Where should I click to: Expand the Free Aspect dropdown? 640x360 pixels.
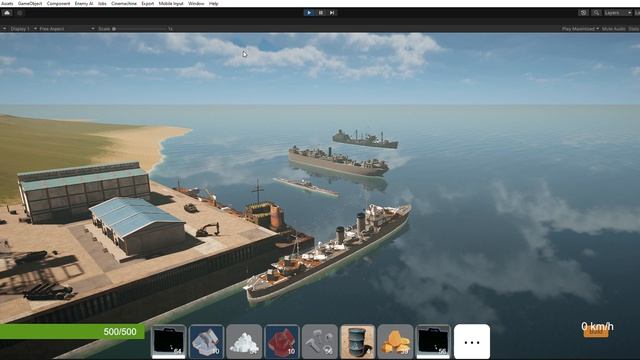click(67, 29)
